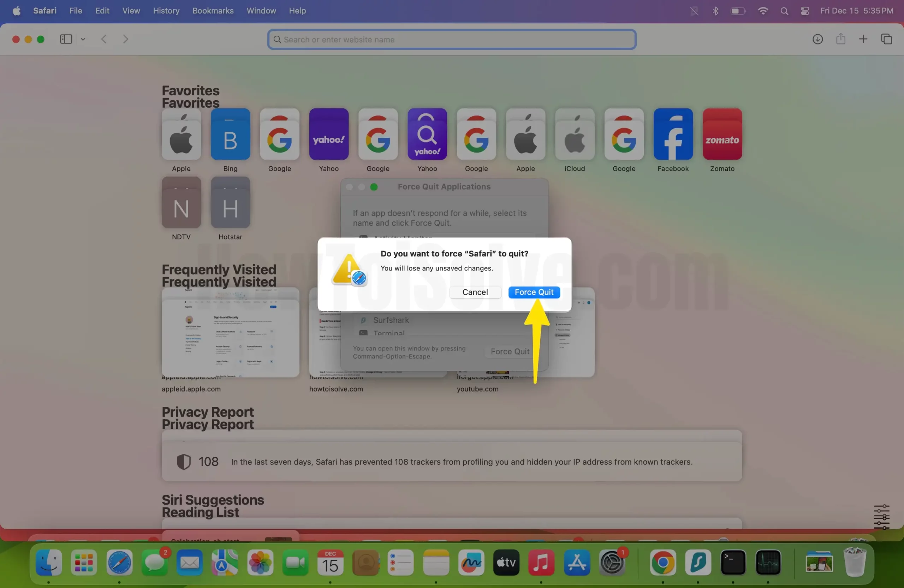The height and width of the screenshot is (588, 904).
Task: Open a new tab with plus icon
Action: pos(863,39)
